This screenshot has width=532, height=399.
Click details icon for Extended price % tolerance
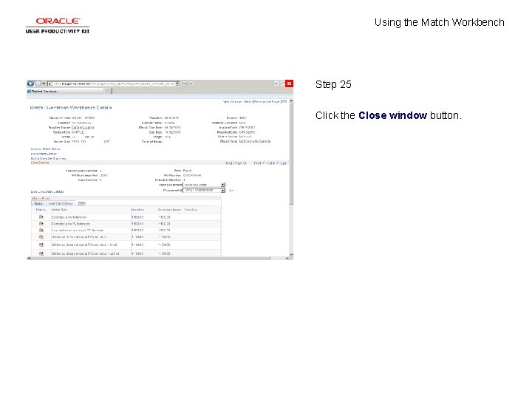[x=41, y=224]
